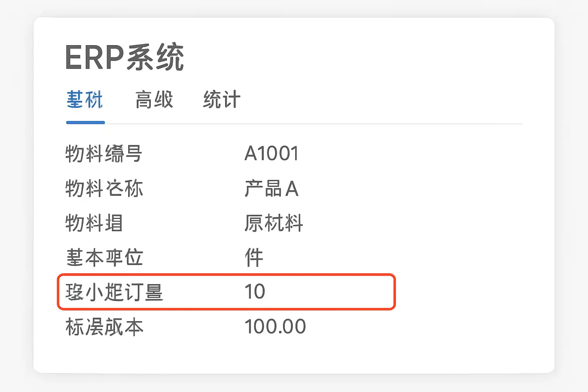Select the active blue first tab
The height and width of the screenshot is (392, 588).
coord(85,100)
